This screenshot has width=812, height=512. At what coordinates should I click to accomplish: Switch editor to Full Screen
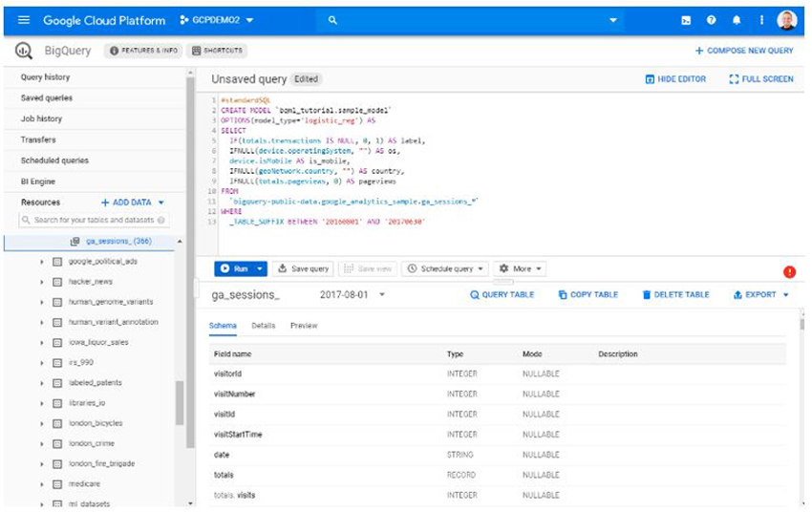[761, 79]
